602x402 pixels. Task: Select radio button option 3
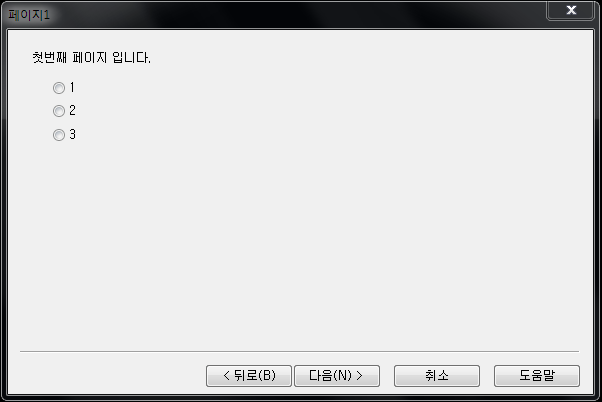tap(59, 135)
